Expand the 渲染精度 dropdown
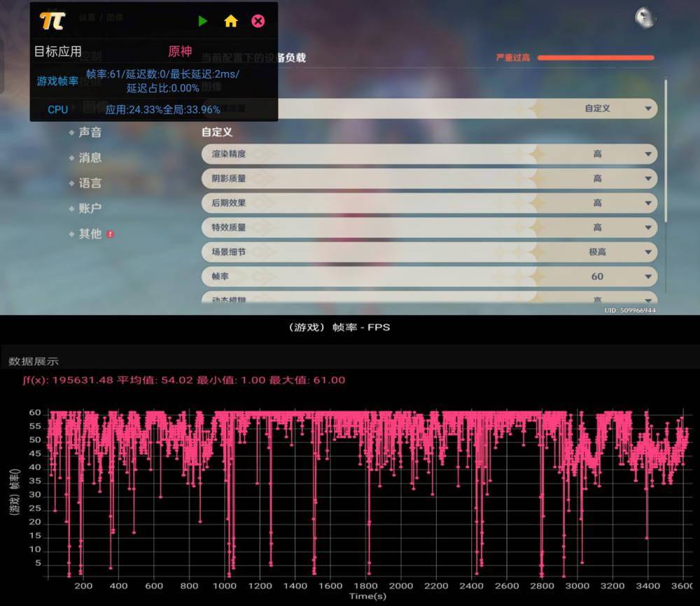700x606 pixels. (x=648, y=154)
